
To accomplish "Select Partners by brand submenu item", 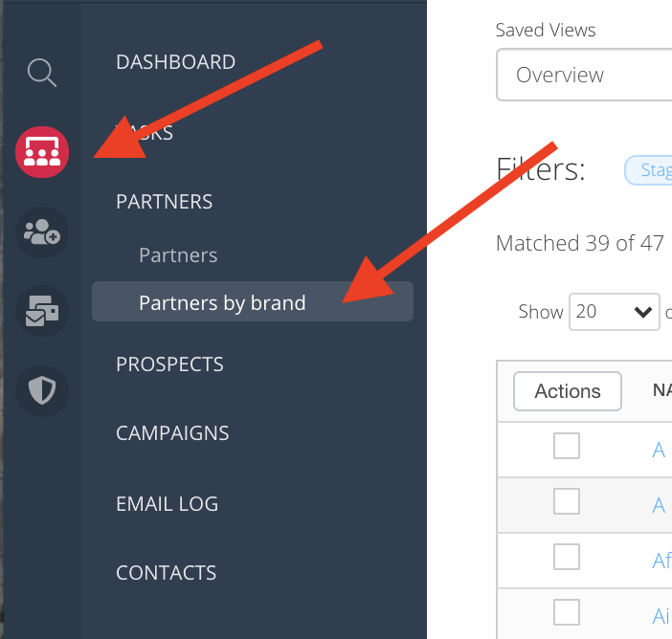I will 222,303.
